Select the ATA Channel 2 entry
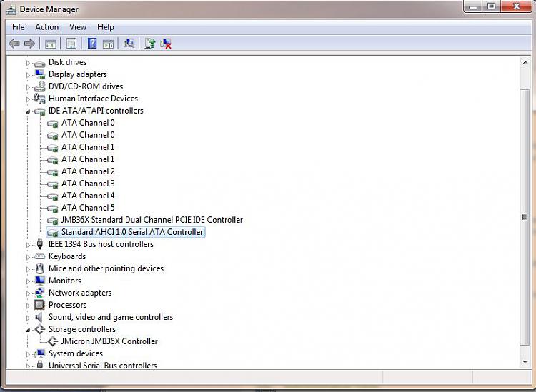Screen dimensions: 536x392 tap(88, 171)
